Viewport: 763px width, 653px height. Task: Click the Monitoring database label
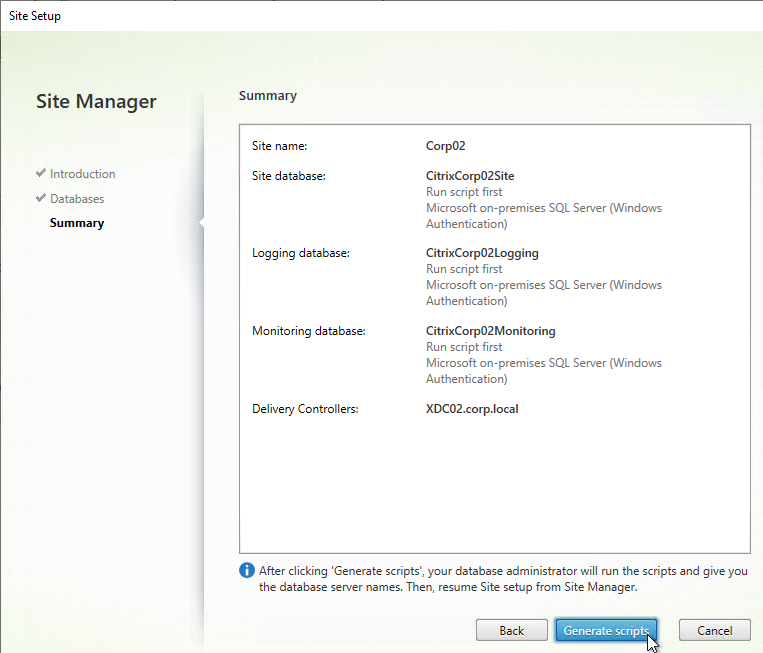coord(309,331)
